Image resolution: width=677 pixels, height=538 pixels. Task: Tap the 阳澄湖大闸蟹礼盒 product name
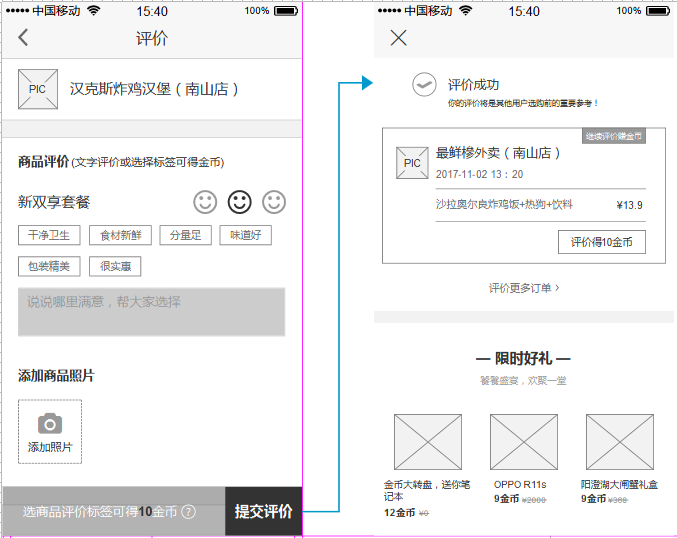619,485
